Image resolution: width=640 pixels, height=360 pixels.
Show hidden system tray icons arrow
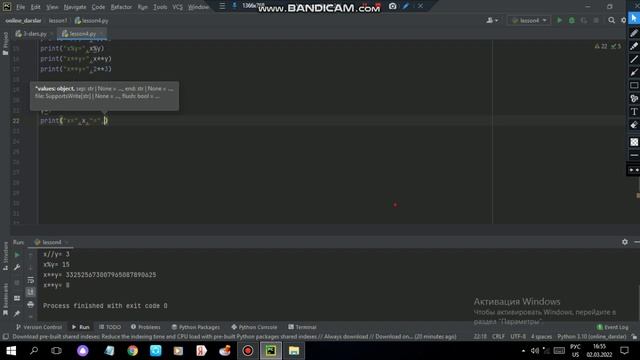(523, 351)
